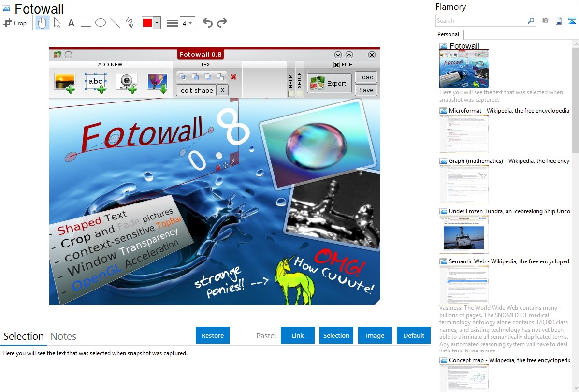This screenshot has width=579, height=392.
Task: Click X button next to edit shape
Action: click(x=222, y=90)
